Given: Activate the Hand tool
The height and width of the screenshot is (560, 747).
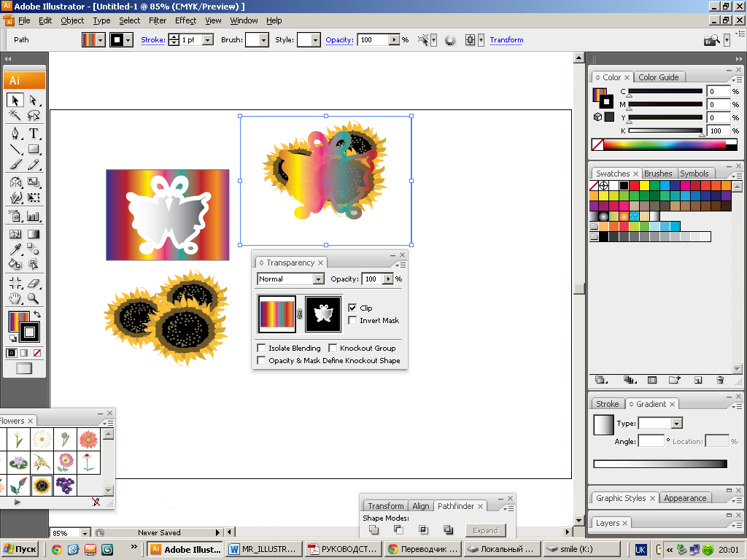Looking at the screenshot, I should tap(15, 298).
